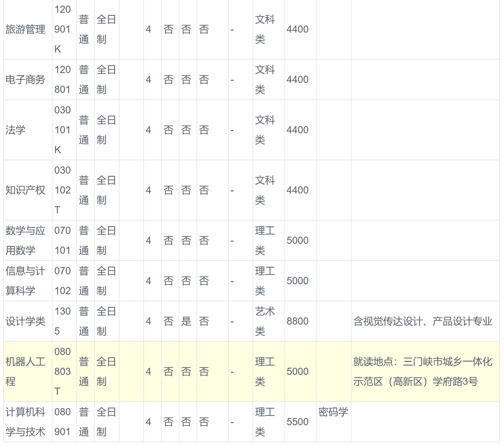Click tuition 8800 in 设计学类 row
This screenshot has height=446, width=504.
pyautogui.click(x=297, y=321)
